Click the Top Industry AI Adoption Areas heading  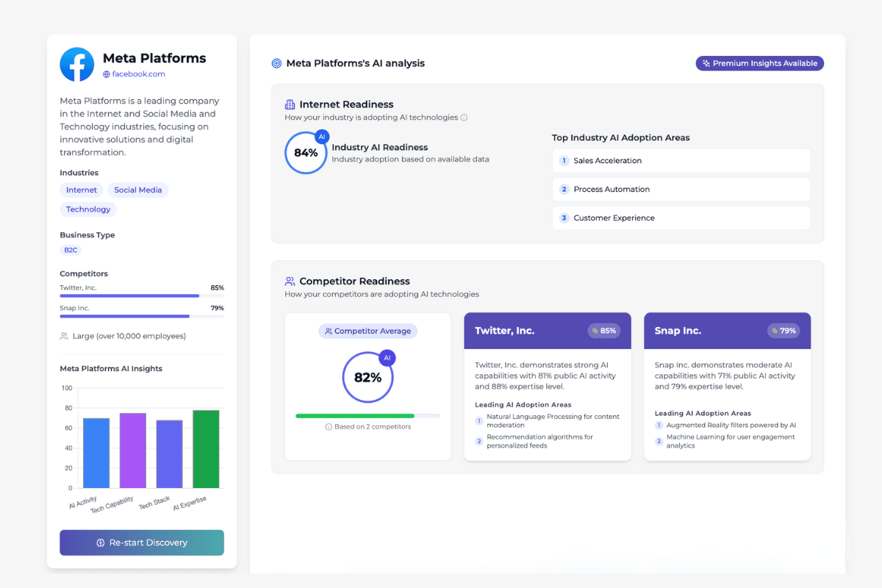621,137
